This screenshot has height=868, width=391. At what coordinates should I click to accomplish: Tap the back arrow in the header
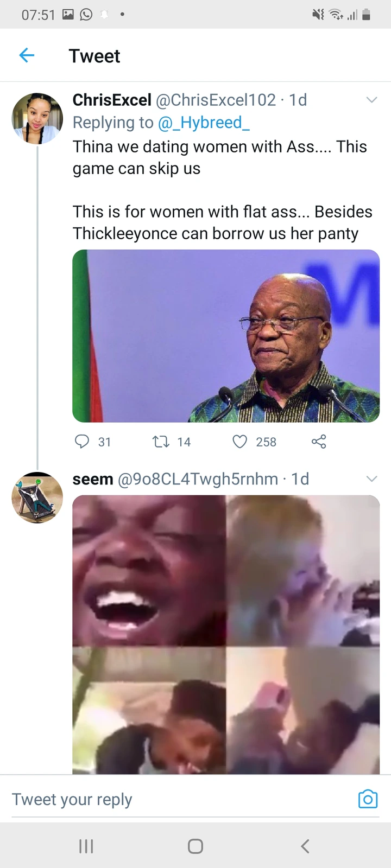(27, 55)
